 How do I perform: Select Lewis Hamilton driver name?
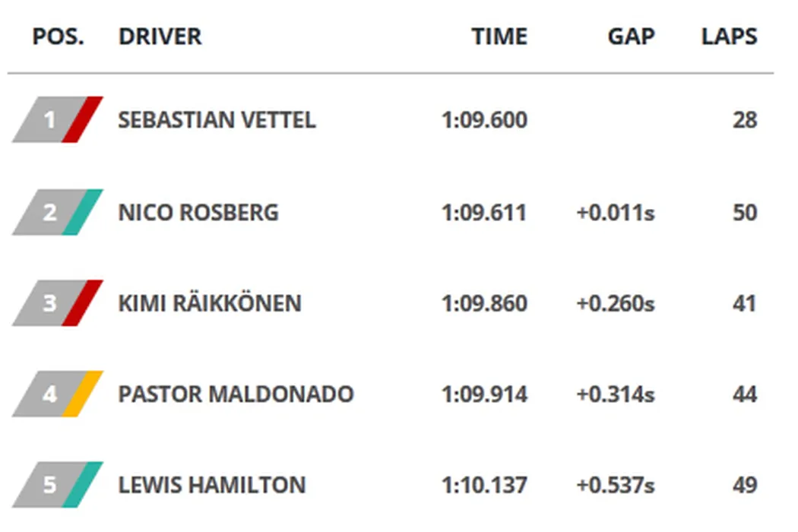(x=212, y=485)
